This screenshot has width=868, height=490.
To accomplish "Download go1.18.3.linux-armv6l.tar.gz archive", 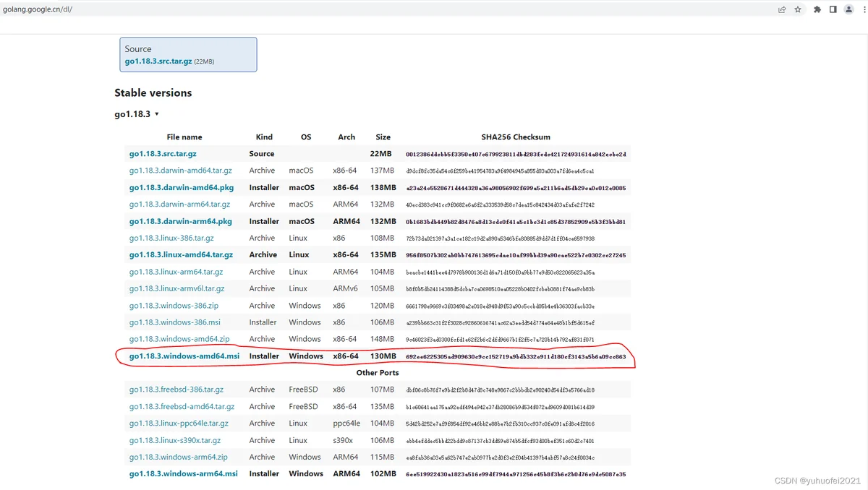I will pos(177,288).
